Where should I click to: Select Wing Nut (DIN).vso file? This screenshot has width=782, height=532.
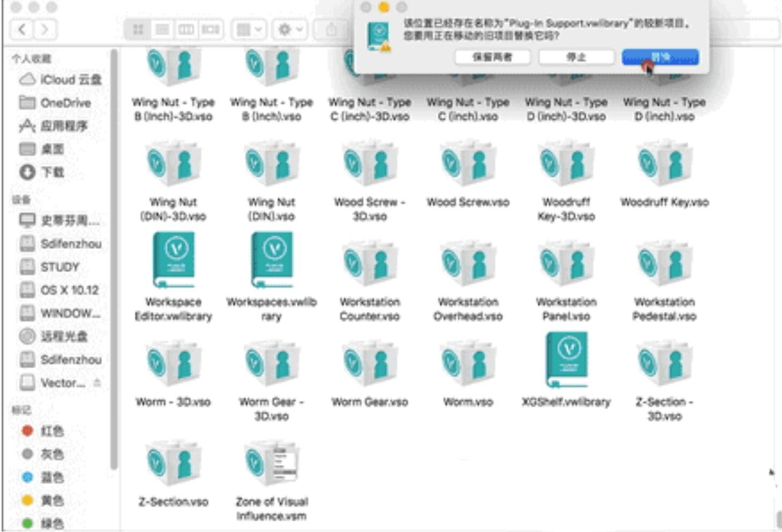[x=272, y=181]
